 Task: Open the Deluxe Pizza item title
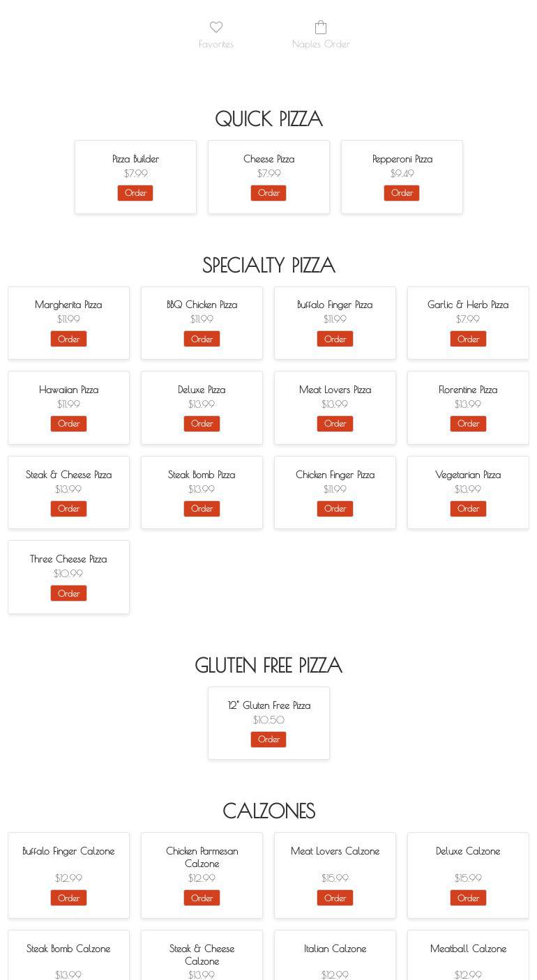(x=202, y=390)
